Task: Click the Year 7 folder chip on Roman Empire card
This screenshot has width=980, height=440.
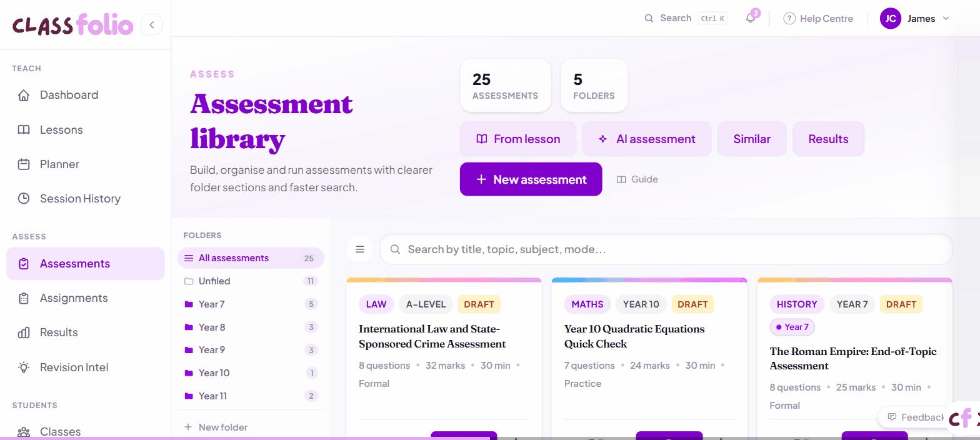Action: 792,327
